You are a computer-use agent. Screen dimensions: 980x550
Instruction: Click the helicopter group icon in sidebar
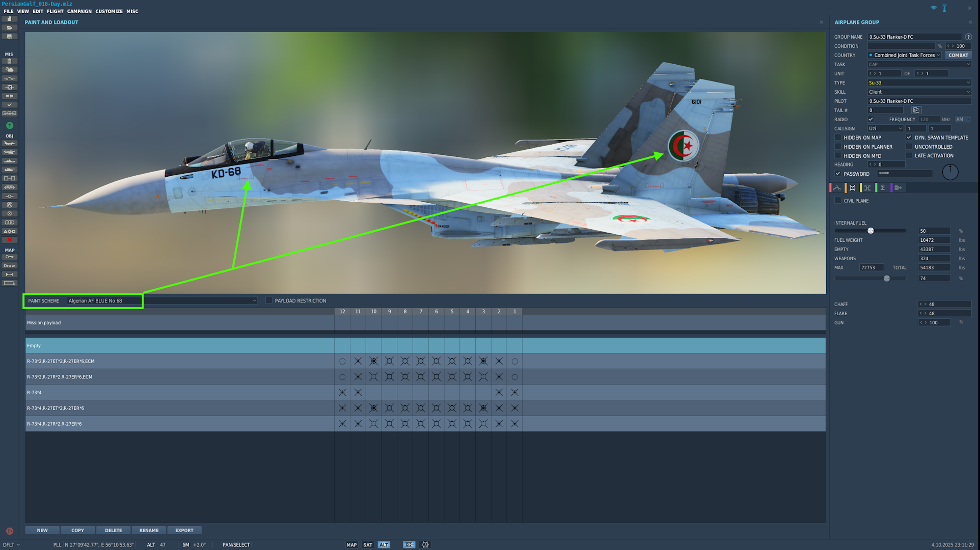9,152
